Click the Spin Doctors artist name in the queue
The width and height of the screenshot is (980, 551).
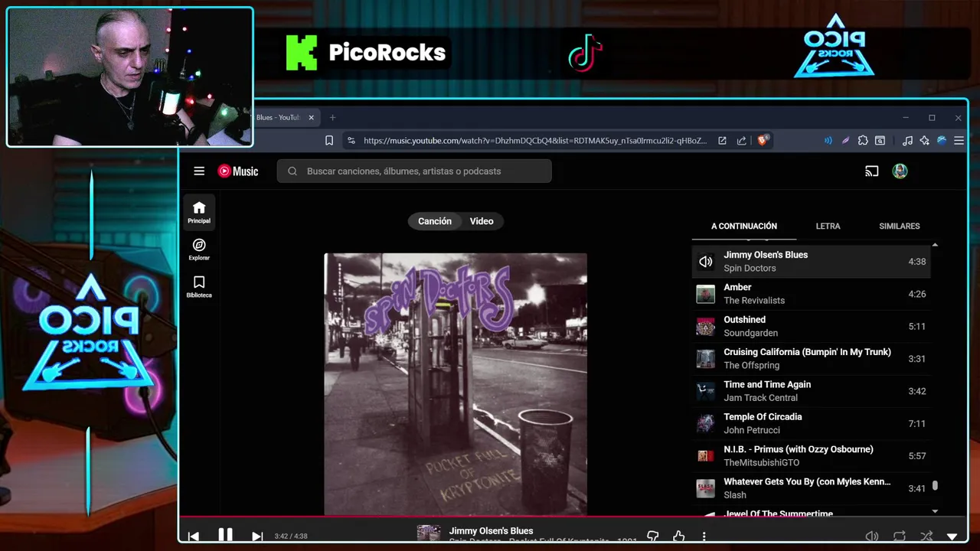coord(750,269)
